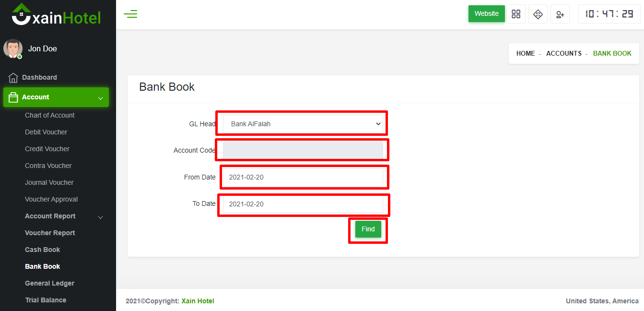Click the hamburger menu toggle icon
Screen dimensions: 644x311
130,14
